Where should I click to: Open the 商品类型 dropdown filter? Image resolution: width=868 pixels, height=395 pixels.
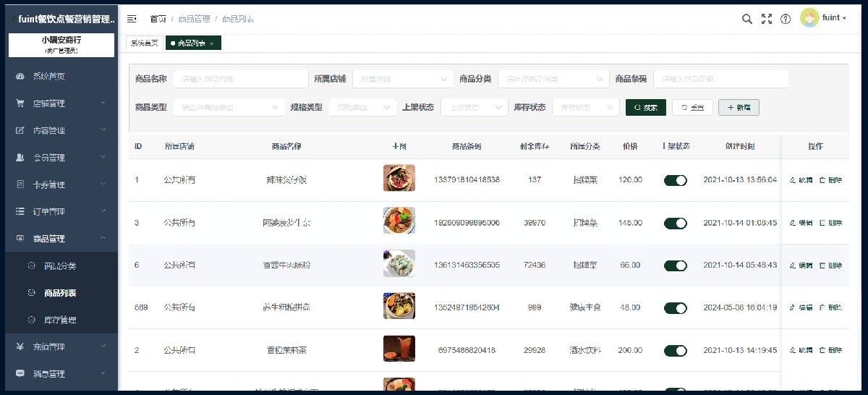tap(229, 107)
